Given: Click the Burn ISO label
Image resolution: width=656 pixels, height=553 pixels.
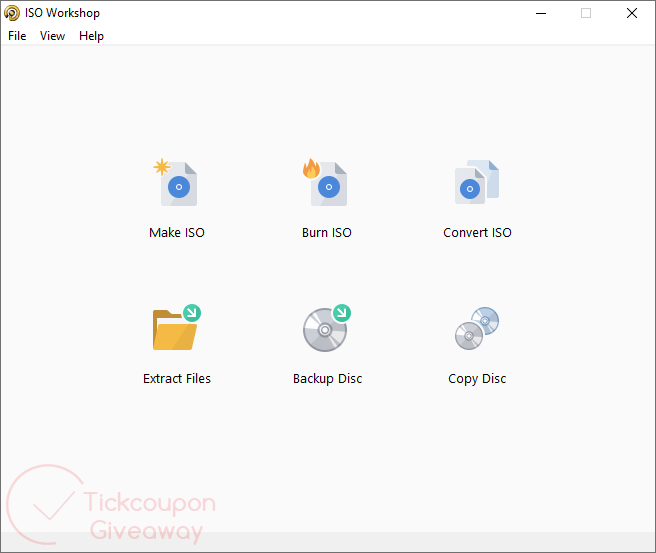Looking at the screenshot, I should click(327, 233).
